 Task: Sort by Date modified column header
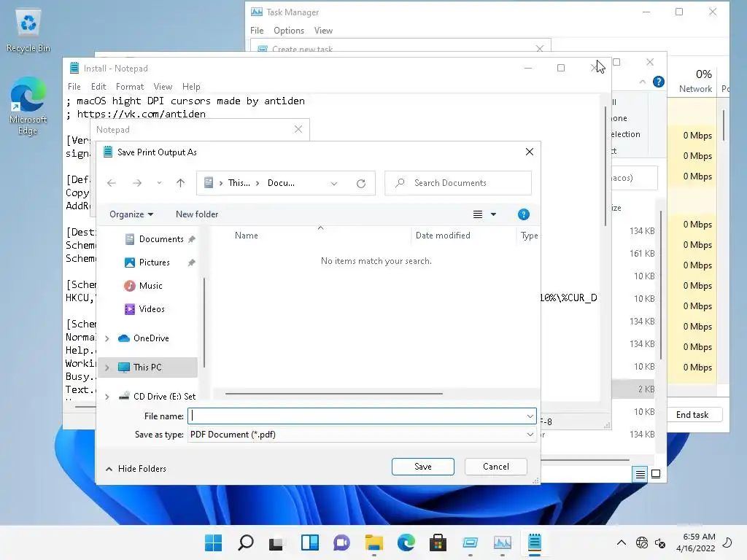click(443, 236)
